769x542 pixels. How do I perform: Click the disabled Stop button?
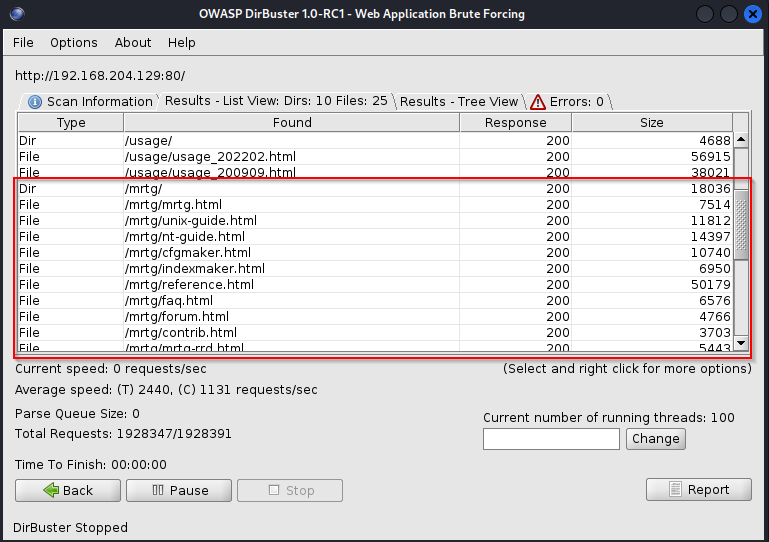point(290,490)
